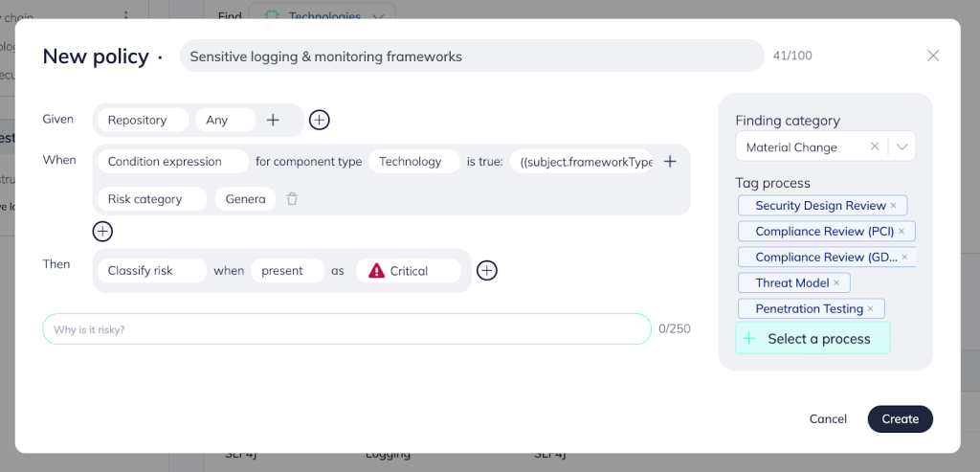Viewport: 980px width, 472px height.
Task: Add another Then action with circled plus
Action: pos(487,271)
